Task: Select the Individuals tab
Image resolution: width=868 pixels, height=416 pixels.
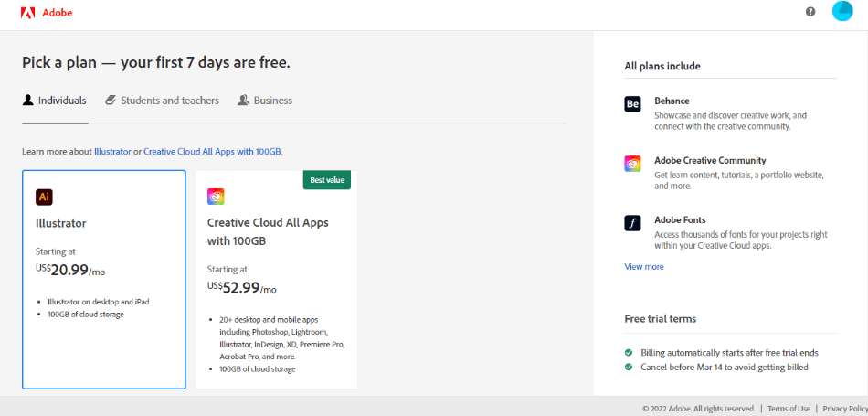Action: point(55,101)
